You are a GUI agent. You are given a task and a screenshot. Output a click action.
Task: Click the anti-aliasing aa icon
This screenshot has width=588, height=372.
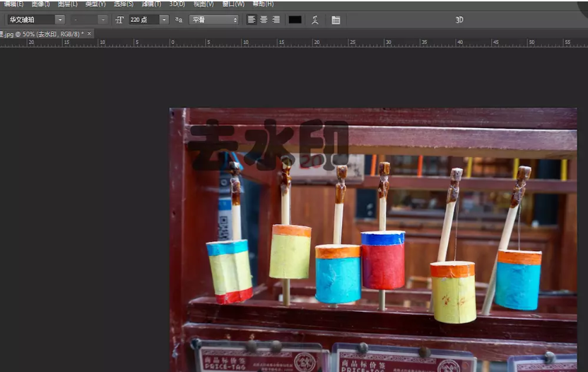tap(179, 20)
